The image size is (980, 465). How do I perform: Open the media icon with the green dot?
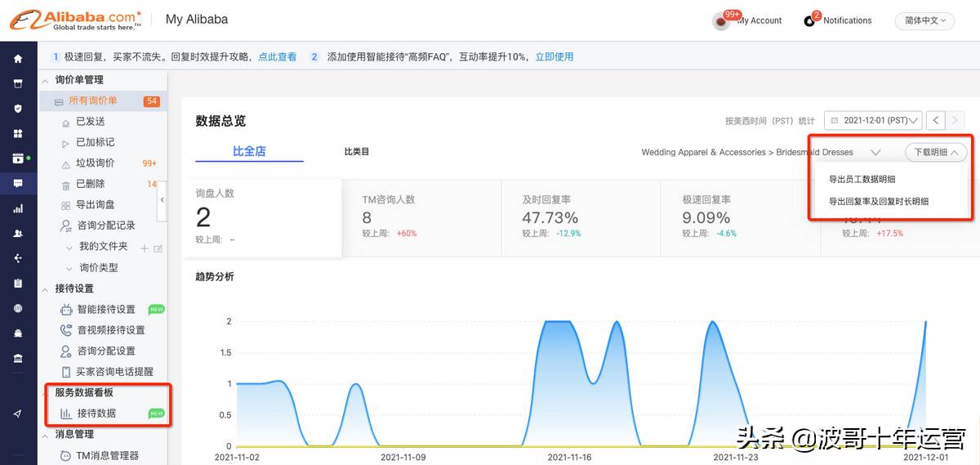pos(18,159)
